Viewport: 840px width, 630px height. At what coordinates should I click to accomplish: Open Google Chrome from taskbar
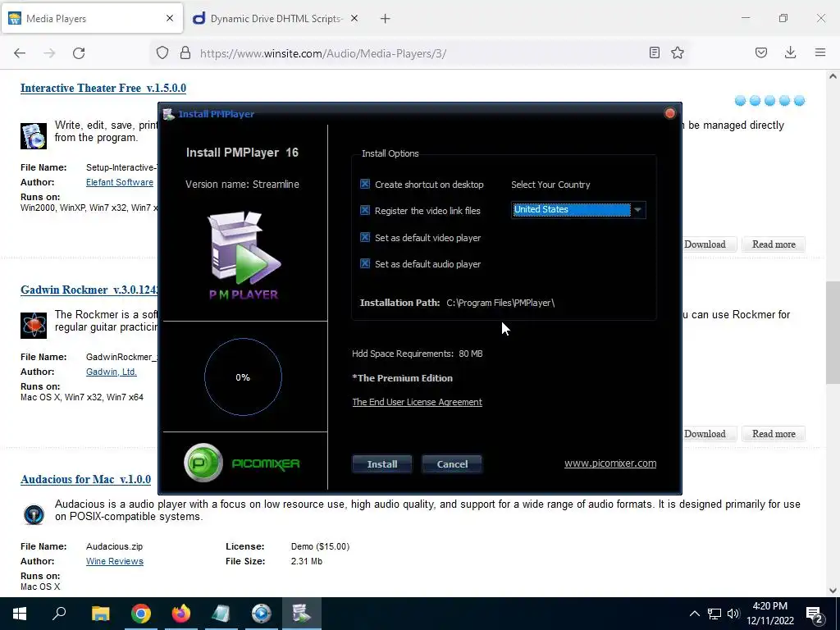(141, 614)
